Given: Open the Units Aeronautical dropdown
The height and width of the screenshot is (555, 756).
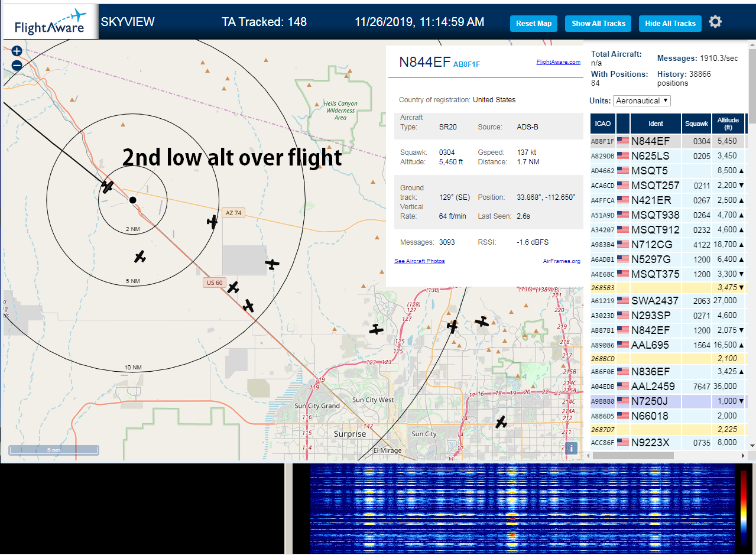Looking at the screenshot, I should click(642, 100).
